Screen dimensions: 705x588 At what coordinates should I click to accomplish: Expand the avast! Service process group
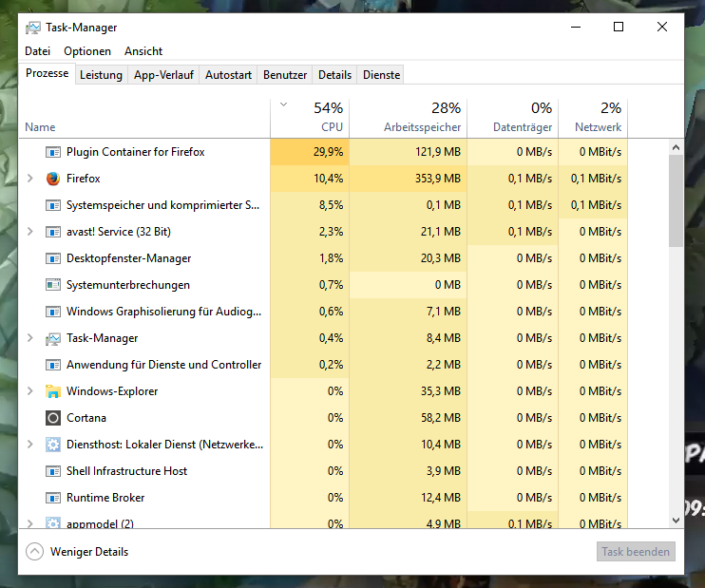30,232
